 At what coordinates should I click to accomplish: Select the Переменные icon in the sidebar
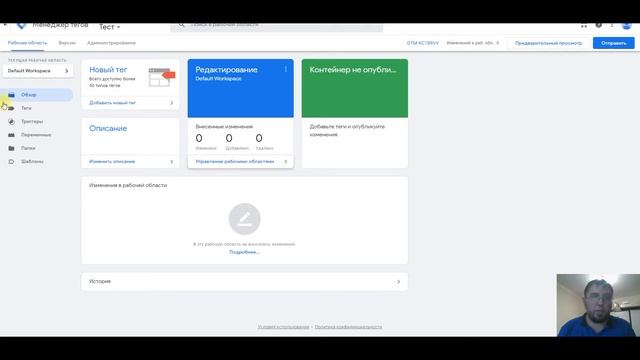[x=11, y=135]
